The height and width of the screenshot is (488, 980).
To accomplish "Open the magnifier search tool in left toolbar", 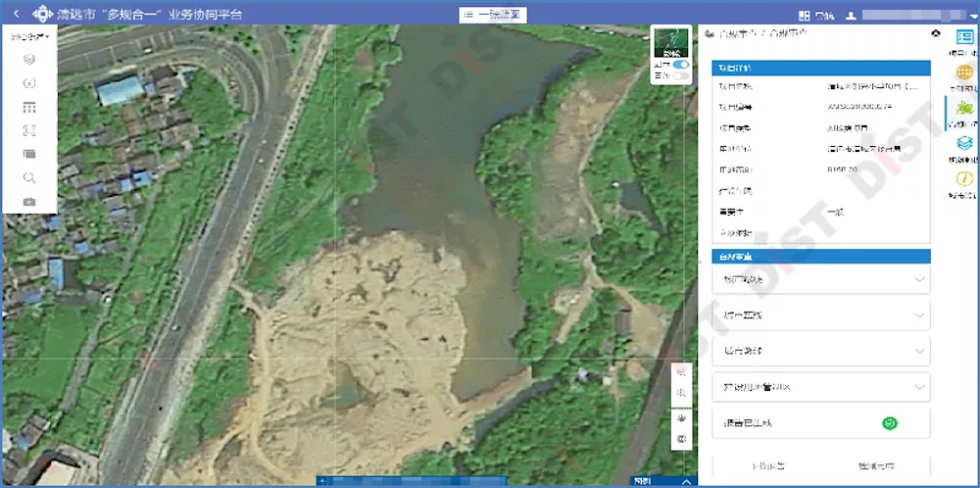I will click(29, 177).
